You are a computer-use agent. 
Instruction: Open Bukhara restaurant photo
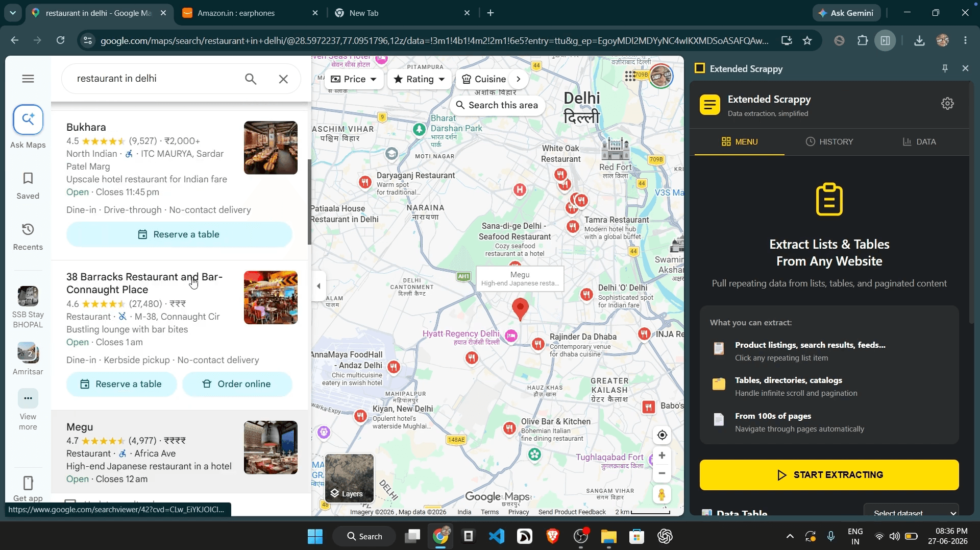click(271, 148)
